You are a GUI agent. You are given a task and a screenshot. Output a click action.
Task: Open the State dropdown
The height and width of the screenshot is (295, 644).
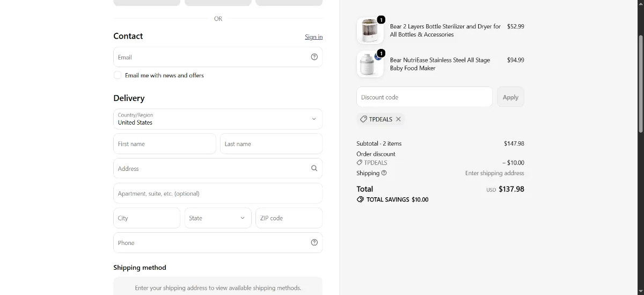click(x=218, y=218)
